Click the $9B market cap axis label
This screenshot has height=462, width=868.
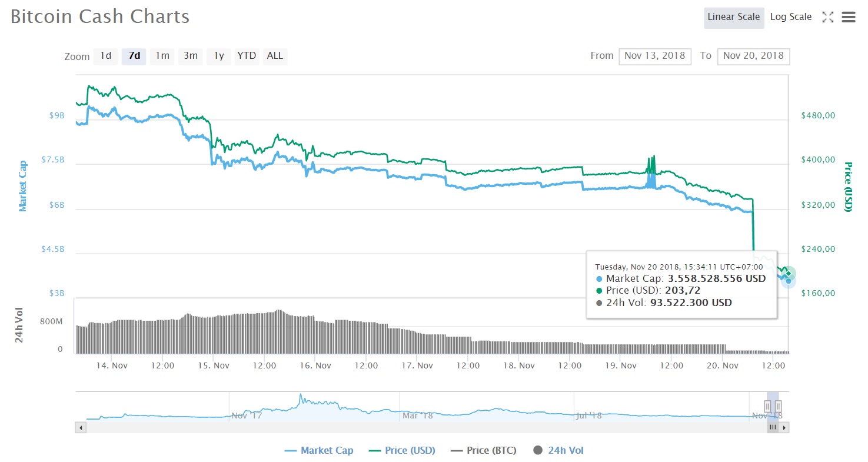click(x=57, y=115)
